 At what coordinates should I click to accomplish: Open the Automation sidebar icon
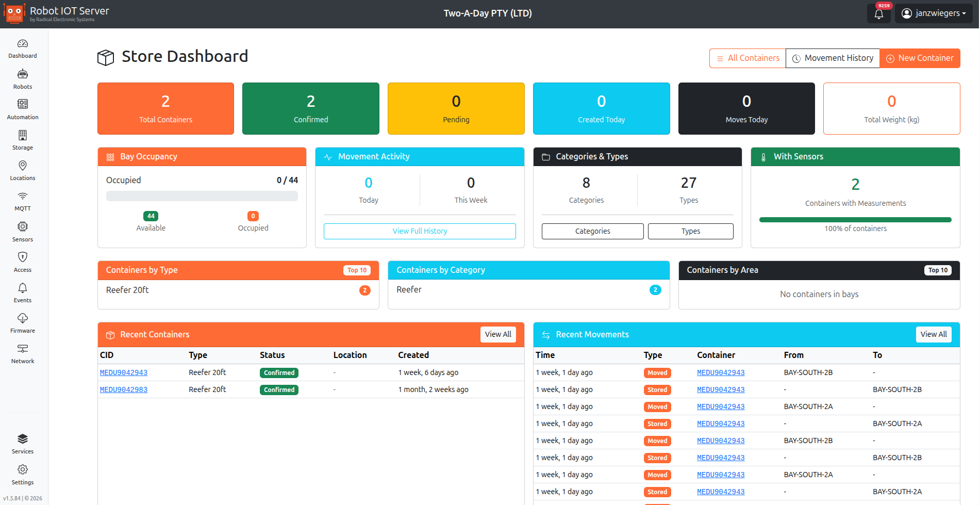pos(23,104)
